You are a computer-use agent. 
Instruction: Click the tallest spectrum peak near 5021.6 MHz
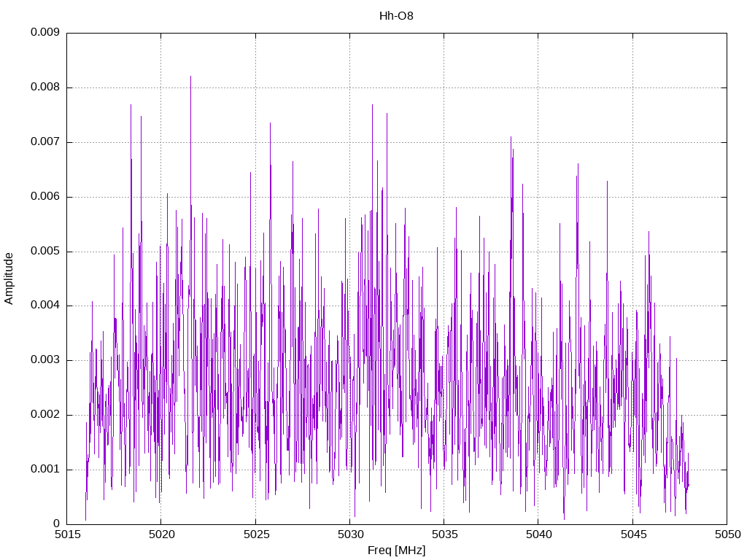coord(191,77)
